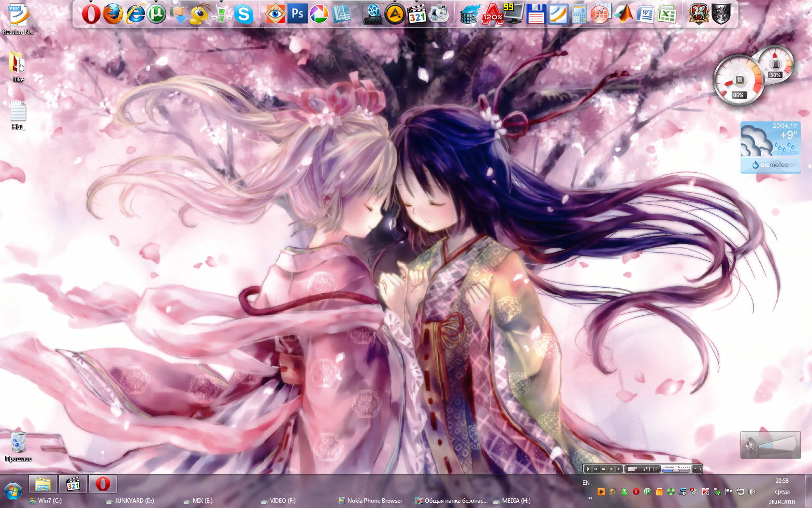Open JUNKYARD (D:) drive shortcut
Screen dimensions: 812x508
[x=130, y=501]
